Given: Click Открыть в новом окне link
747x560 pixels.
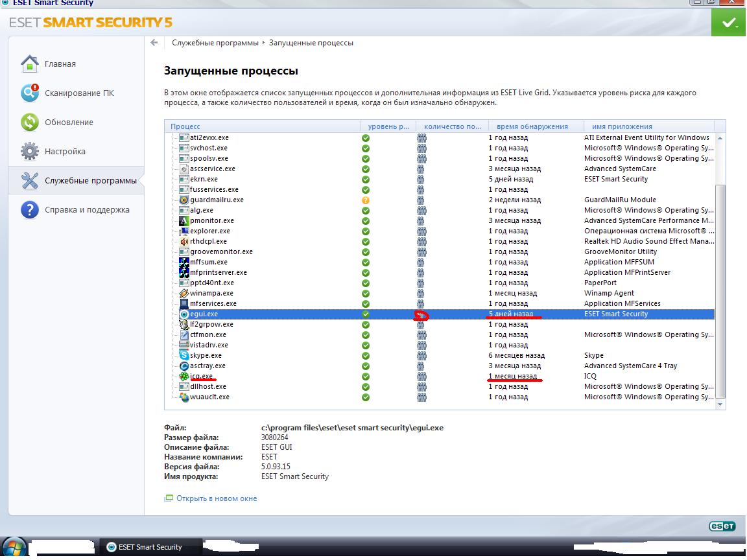Looking at the screenshot, I should tap(217, 498).
